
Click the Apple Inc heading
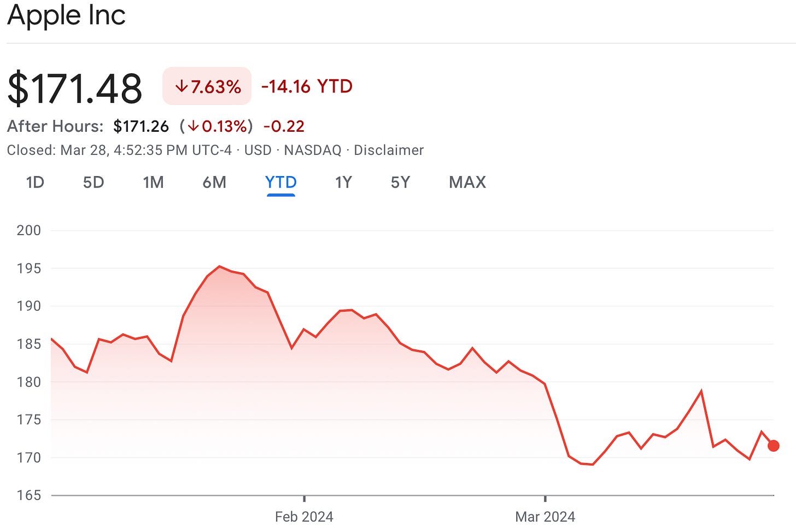66,15
